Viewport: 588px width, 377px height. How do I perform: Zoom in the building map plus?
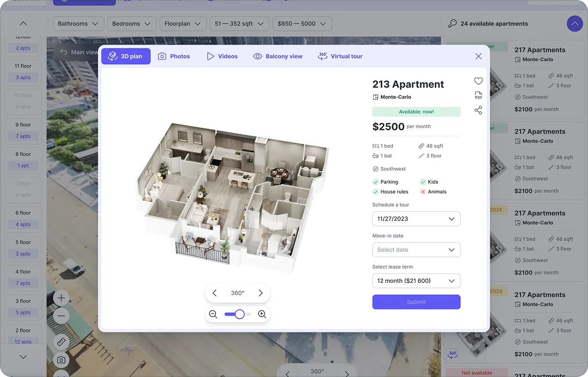61,298
